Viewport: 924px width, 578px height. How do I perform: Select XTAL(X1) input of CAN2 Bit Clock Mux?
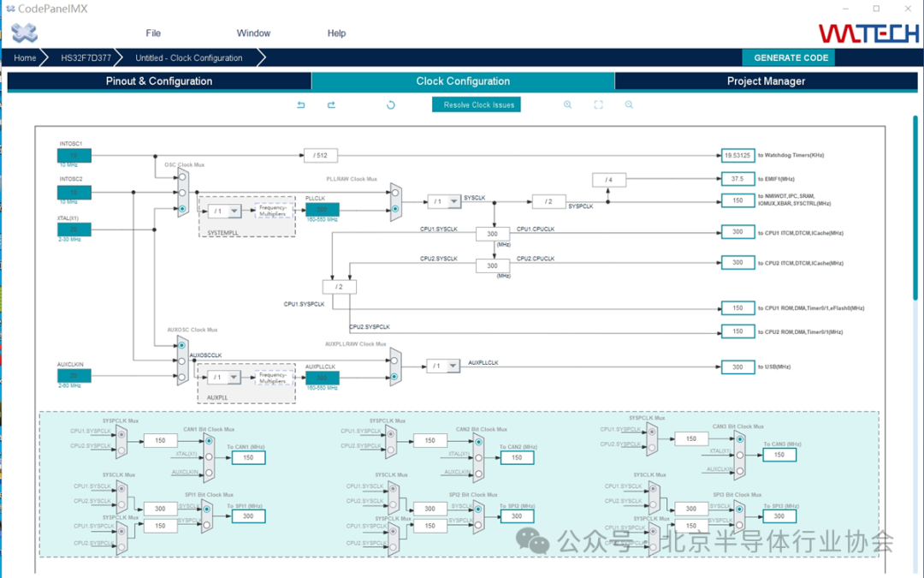click(478, 457)
